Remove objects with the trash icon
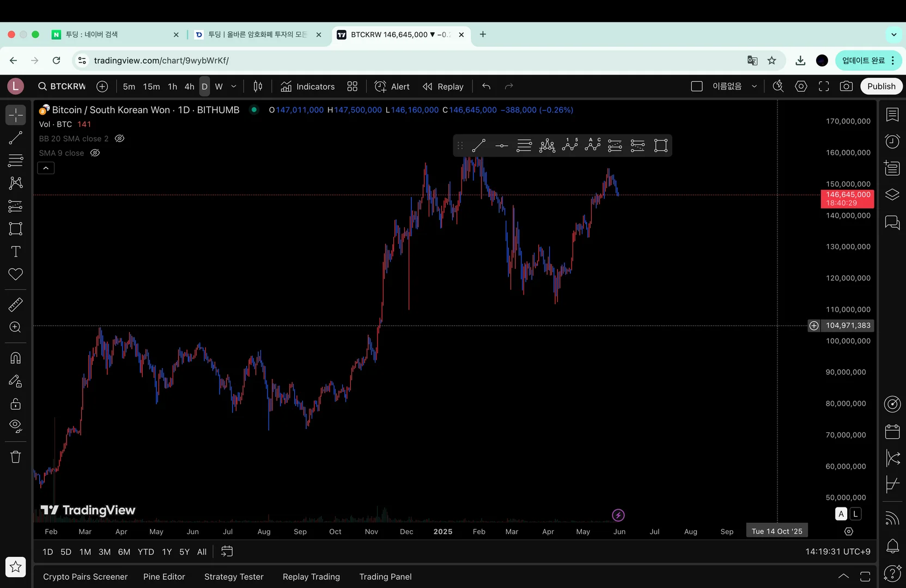 click(x=16, y=457)
